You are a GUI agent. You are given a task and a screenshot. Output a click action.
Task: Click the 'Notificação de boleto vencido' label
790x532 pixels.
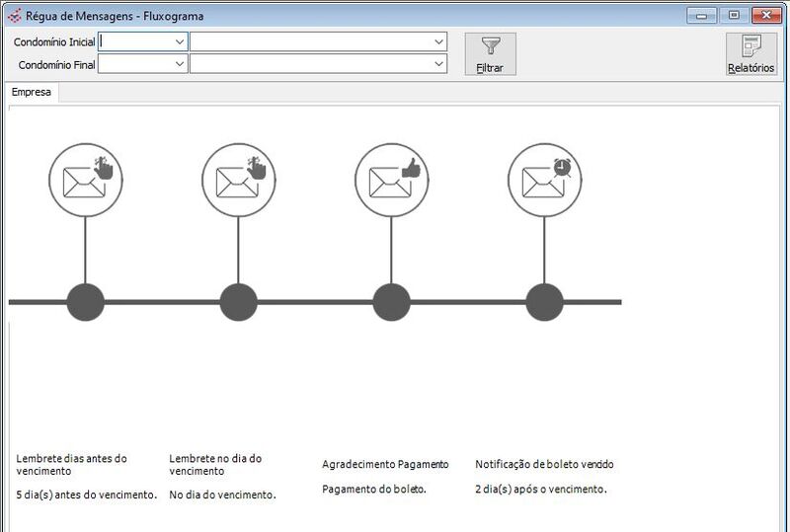[x=551, y=464]
